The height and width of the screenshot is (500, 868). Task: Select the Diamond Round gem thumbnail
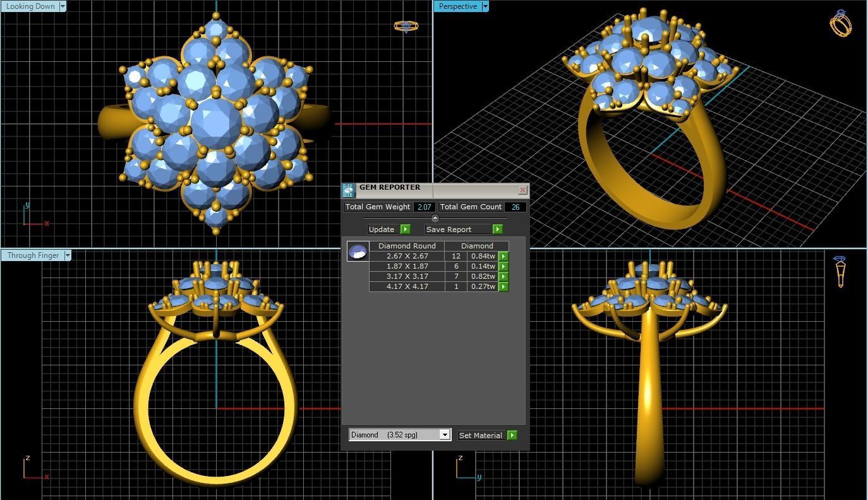point(358,251)
